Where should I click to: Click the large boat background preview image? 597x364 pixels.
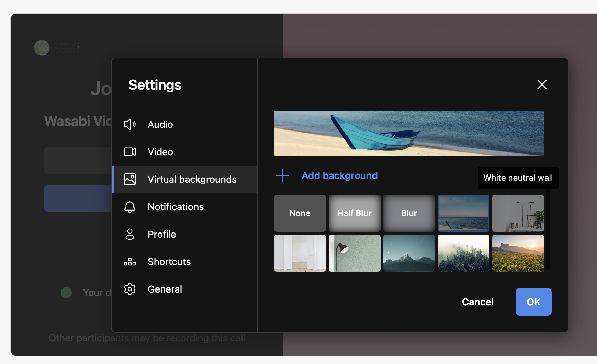pyautogui.click(x=409, y=133)
